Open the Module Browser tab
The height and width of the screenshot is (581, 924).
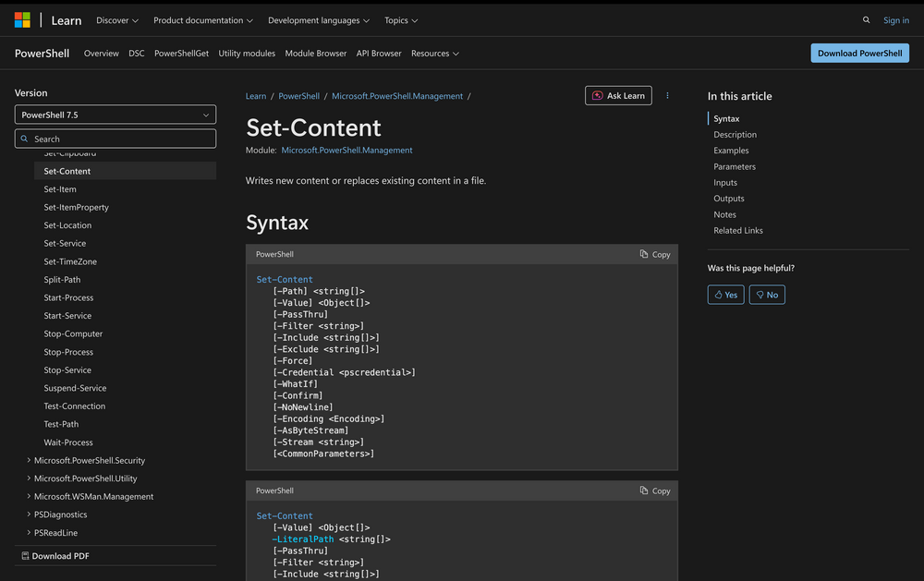316,54
